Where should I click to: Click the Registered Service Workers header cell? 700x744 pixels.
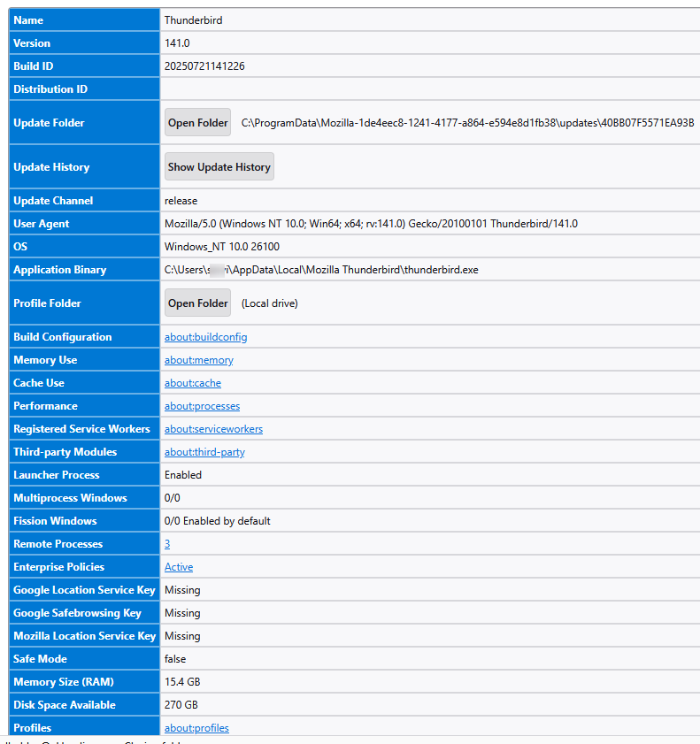click(84, 429)
